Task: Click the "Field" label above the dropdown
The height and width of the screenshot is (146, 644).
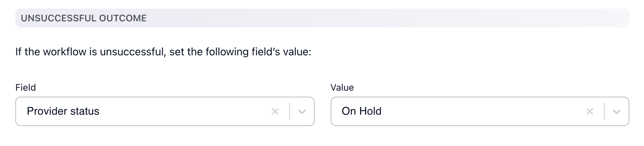Action: point(25,88)
